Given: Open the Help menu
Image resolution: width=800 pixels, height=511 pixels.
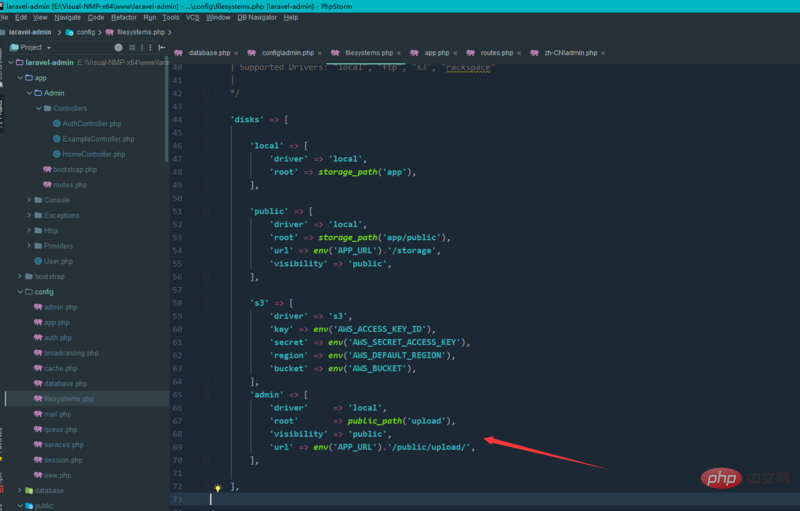Looking at the screenshot, I should [x=291, y=17].
